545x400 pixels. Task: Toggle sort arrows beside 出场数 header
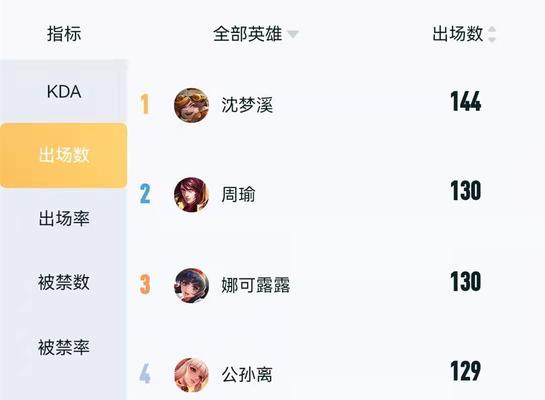click(x=492, y=34)
